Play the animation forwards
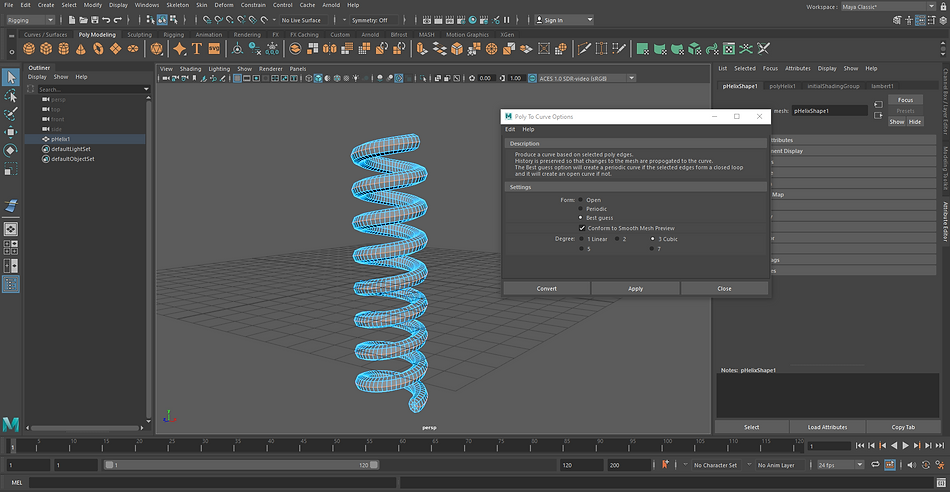Image resolution: width=950 pixels, height=492 pixels. coord(906,445)
